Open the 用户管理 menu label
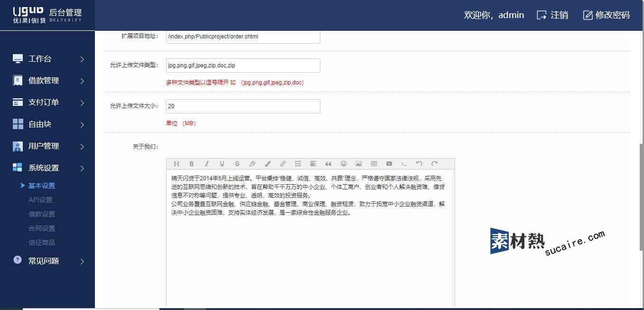The width and height of the screenshot is (644, 310). [x=44, y=146]
